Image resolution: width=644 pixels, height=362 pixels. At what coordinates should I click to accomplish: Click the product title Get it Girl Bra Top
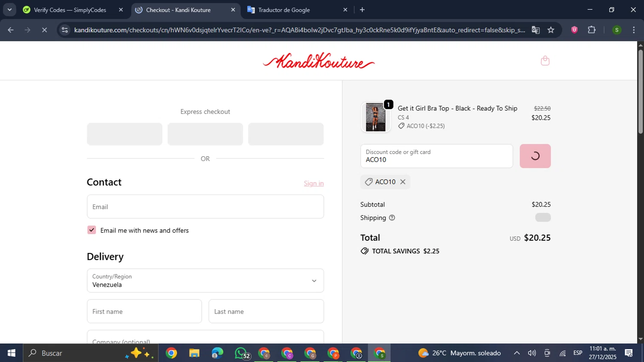point(457,108)
